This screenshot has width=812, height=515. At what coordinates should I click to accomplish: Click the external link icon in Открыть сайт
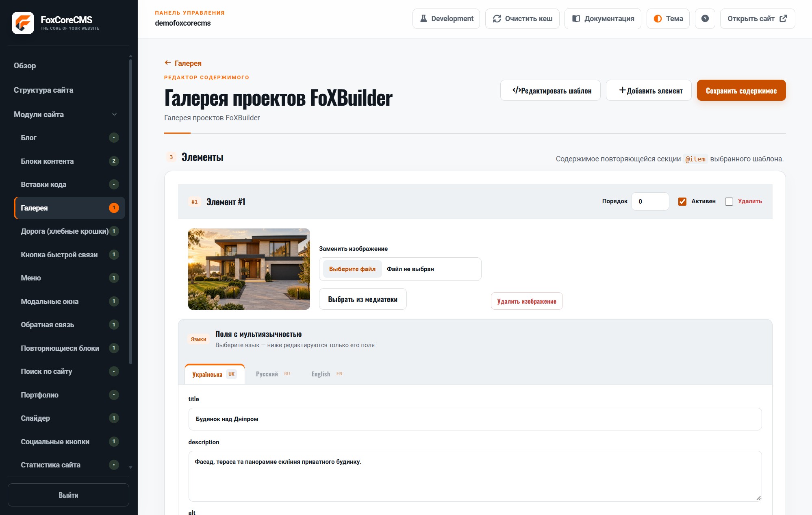[x=783, y=18]
